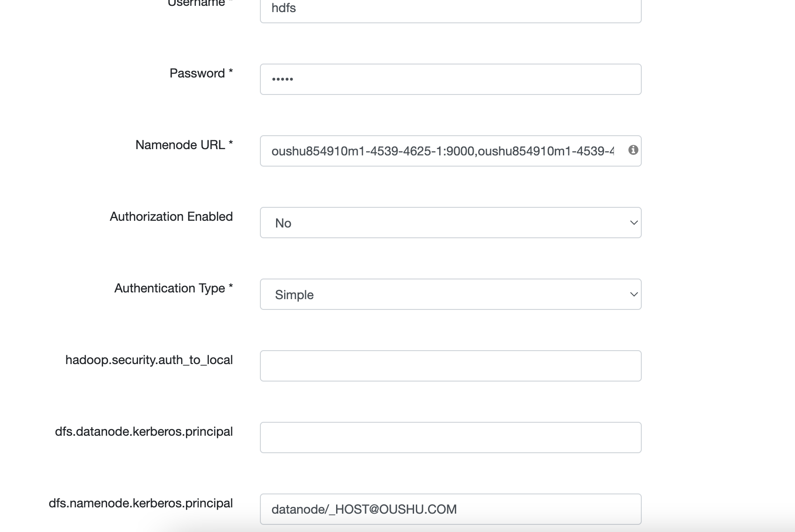Open the Authentication Type dropdown showing Simple

pyautogui.click(x=450, y=294)
